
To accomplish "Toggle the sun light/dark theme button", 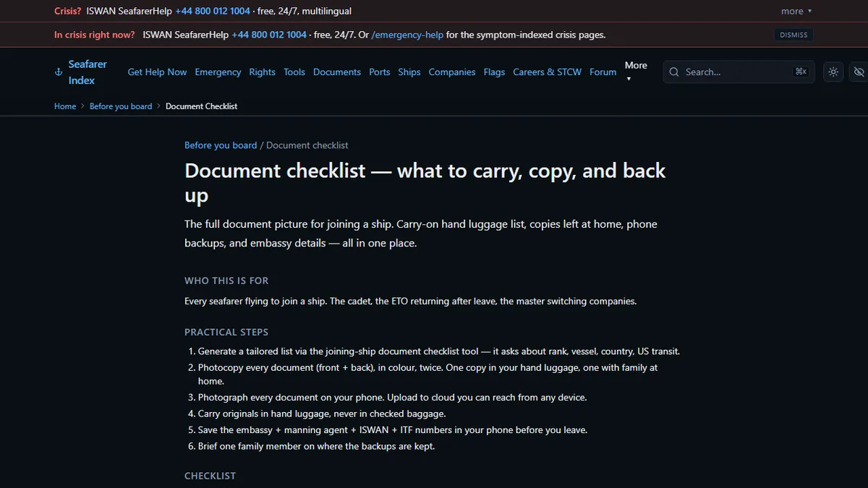I will click(x=833, y=72).
